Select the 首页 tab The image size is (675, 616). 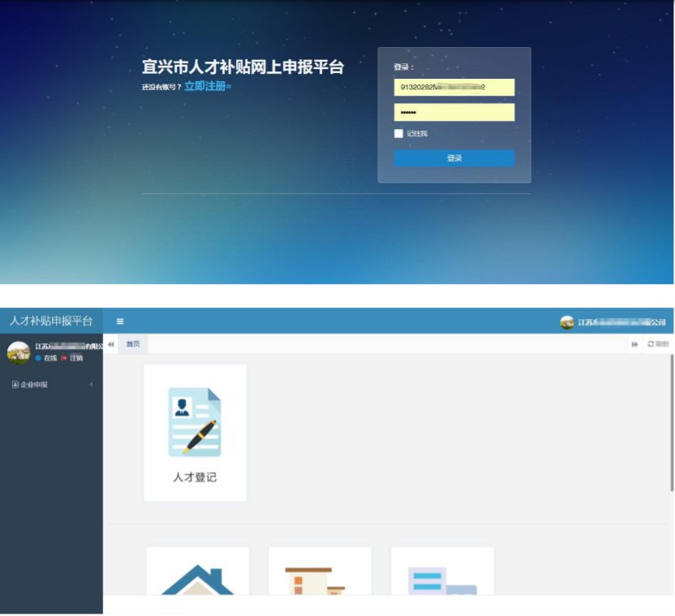(132, 344)
